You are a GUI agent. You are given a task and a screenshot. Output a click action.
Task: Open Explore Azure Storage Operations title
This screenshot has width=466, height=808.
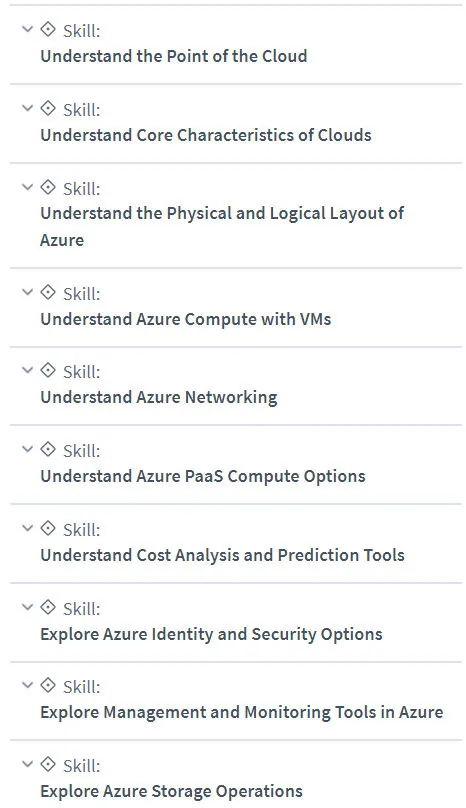pyautogui.click(x=171, y=791)
